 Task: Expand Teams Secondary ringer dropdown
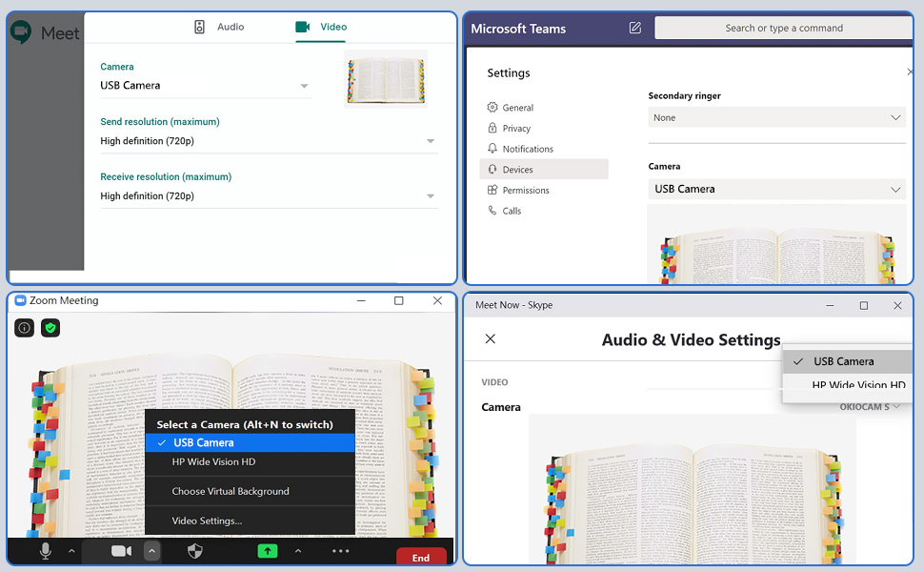coord(776,117)
